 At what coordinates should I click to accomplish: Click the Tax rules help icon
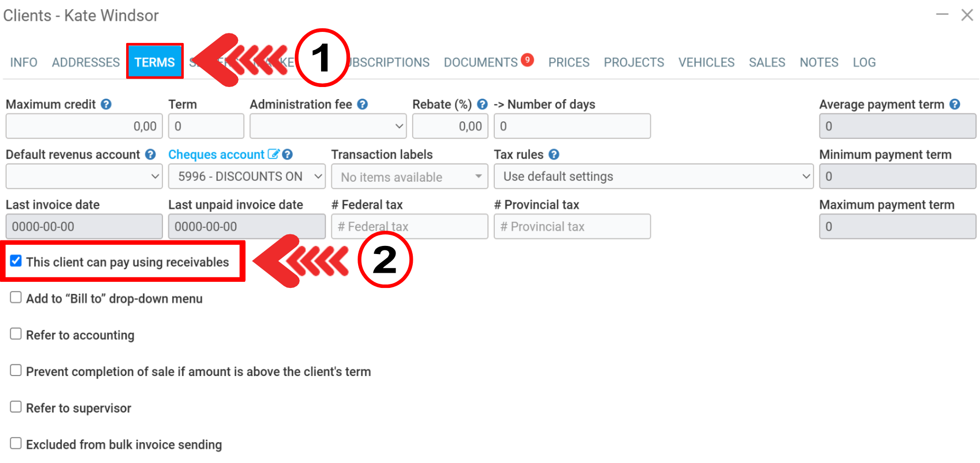point(554,154)
